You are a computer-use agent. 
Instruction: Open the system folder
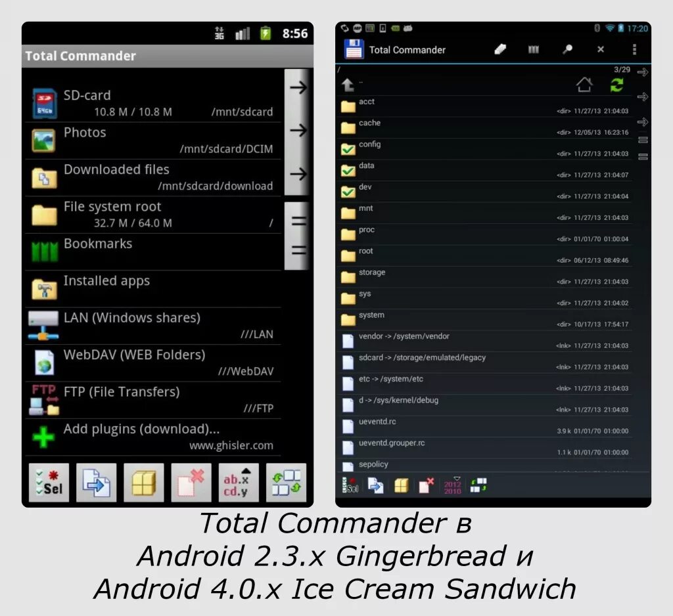click(485, 320)
